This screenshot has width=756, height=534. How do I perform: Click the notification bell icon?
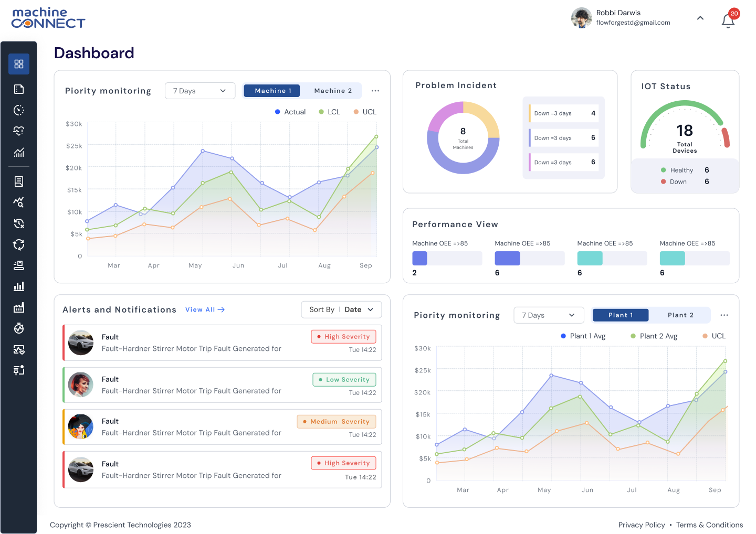click(x=728, y=20)
